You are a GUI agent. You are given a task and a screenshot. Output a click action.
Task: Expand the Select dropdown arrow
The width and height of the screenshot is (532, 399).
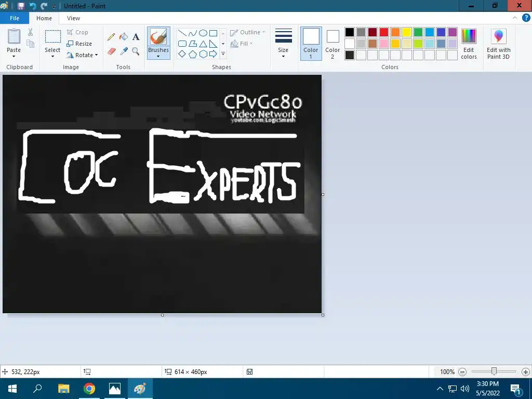[52, 56]
